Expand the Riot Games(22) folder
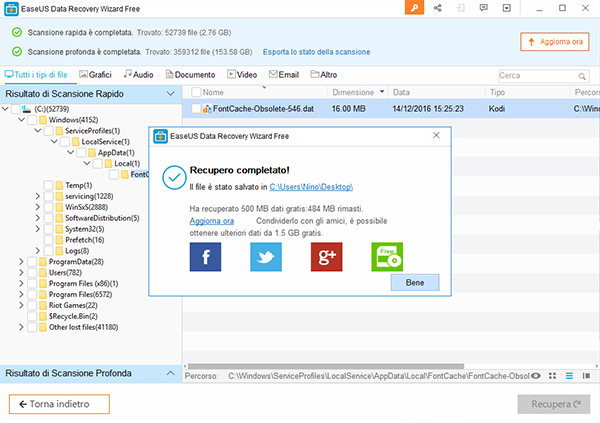600x423 pixels. (x=21, y=305)
